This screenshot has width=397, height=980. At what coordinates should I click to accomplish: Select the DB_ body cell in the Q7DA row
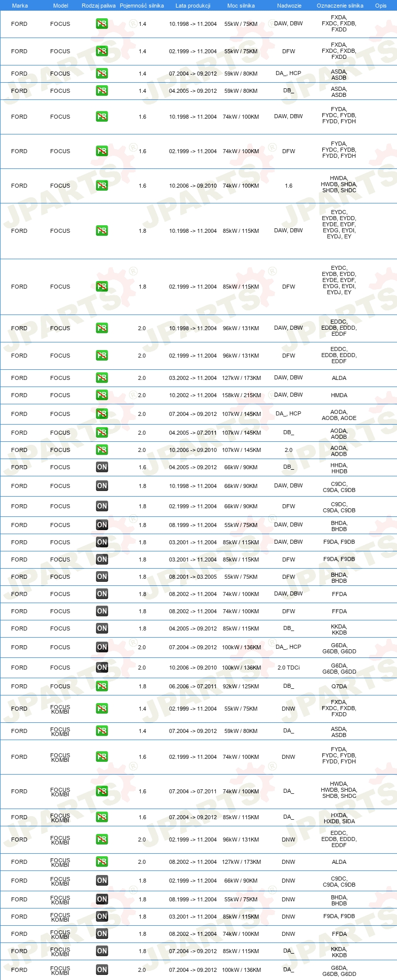(x=288, y=686)
